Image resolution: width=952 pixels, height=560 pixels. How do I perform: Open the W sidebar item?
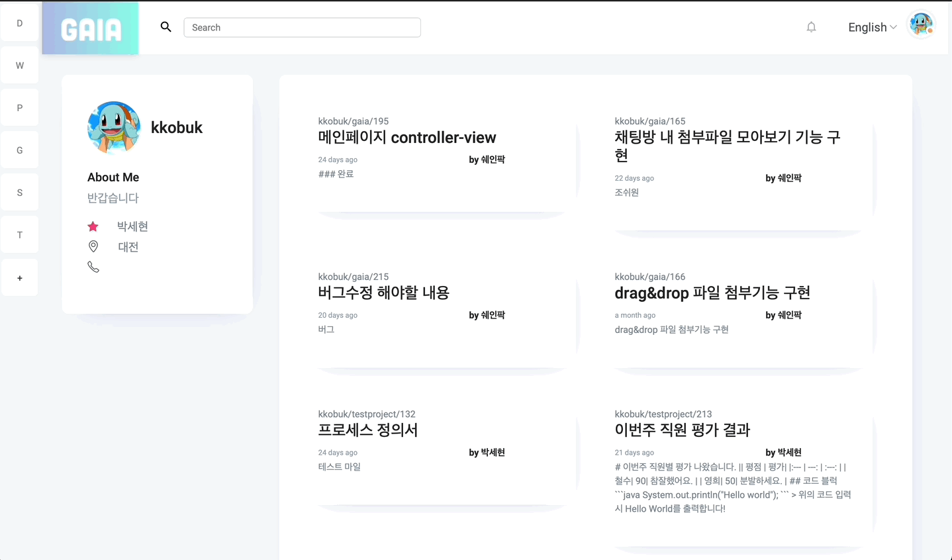click(x=20, y=66)
